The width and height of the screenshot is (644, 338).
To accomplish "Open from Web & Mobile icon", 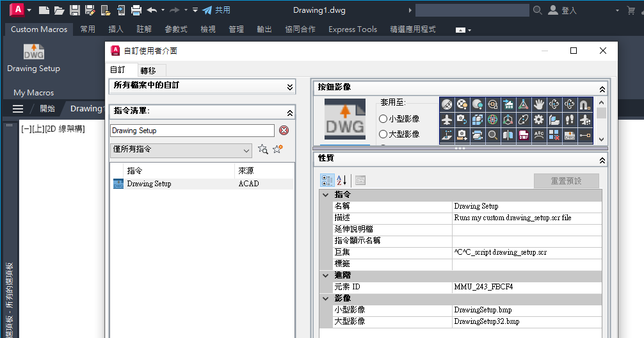I will tap(106, 10).
